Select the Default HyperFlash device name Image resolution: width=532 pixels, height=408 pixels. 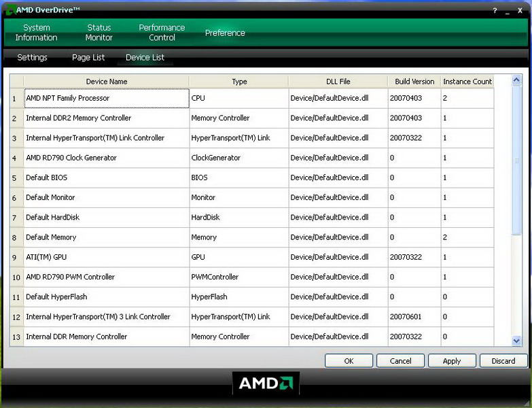tap(107, 297)
